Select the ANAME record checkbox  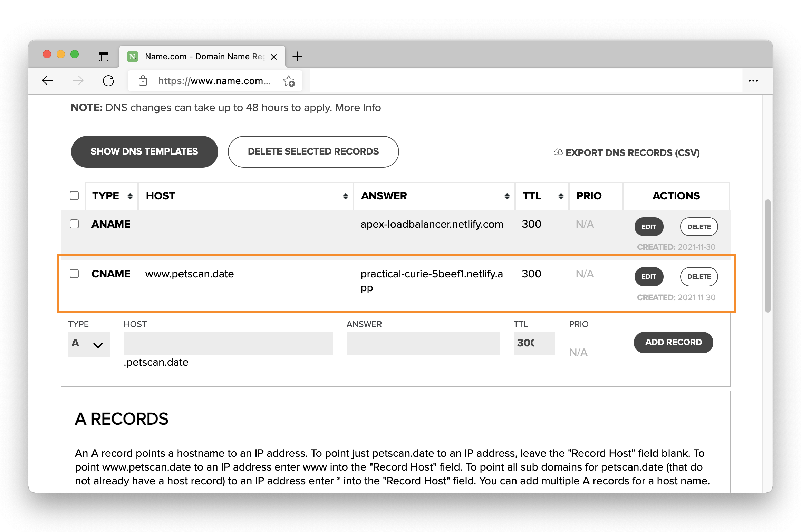click(74, 224)
